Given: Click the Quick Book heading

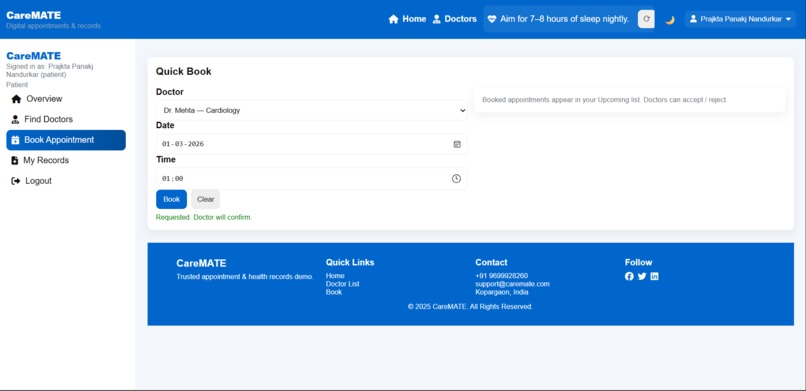Looking at the screenshot, I should pyautogui.click(x=184, y=71).
